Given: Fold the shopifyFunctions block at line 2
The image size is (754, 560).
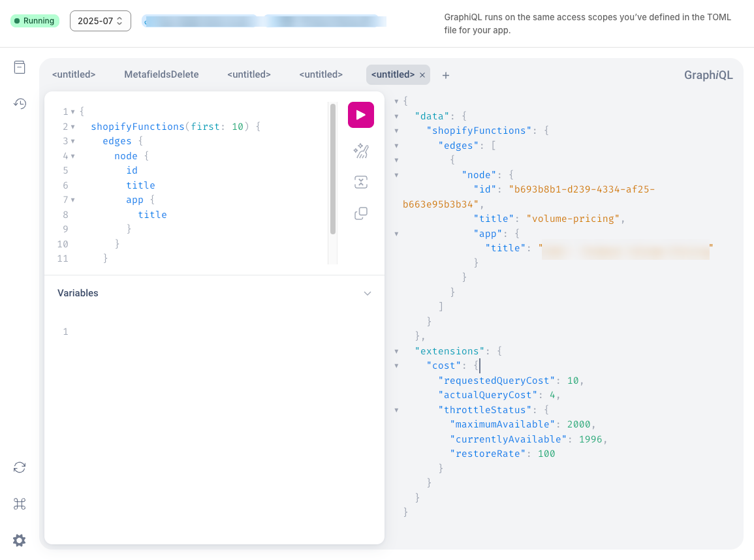Looking at the screenshot, I should tap(72, 127).
